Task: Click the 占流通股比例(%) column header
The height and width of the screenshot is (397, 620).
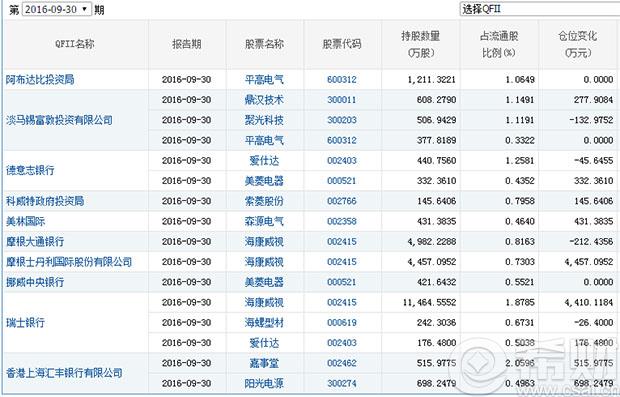Action: tap(499, 44)
